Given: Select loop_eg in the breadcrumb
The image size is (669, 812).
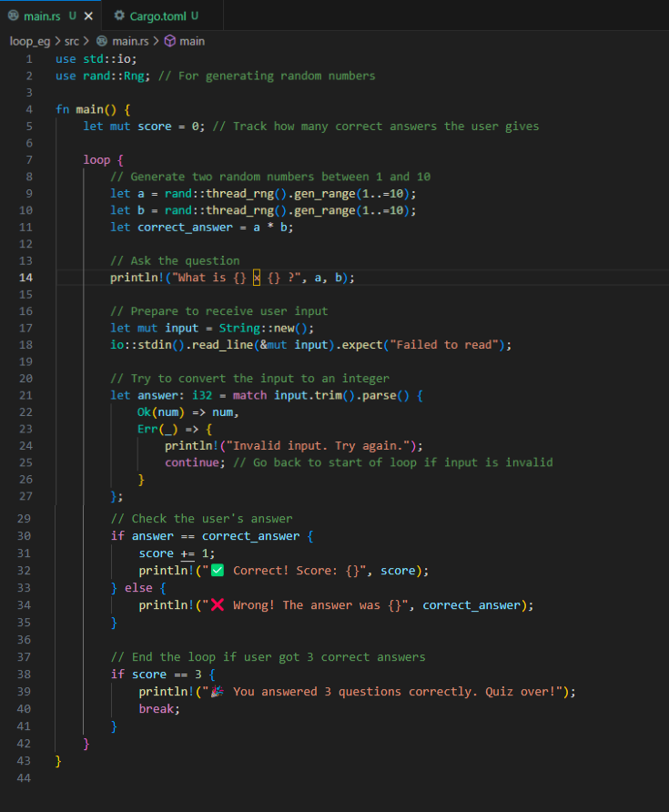Looking at the screenshot, I should (x=30, y=42).
